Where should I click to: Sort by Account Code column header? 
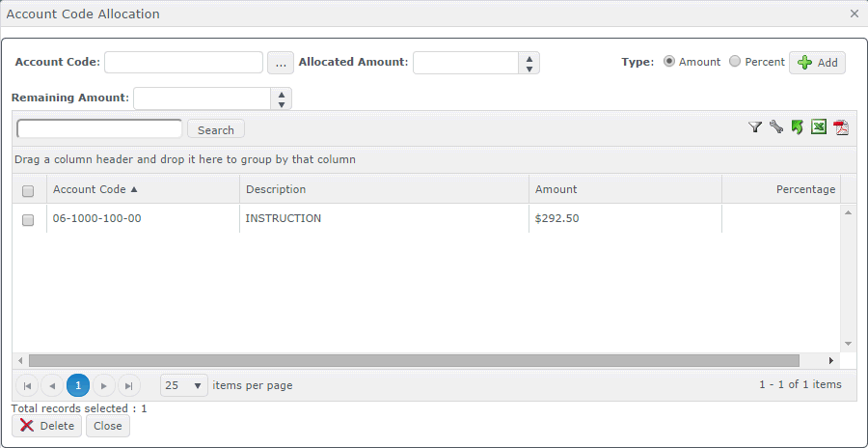[89, 189]
